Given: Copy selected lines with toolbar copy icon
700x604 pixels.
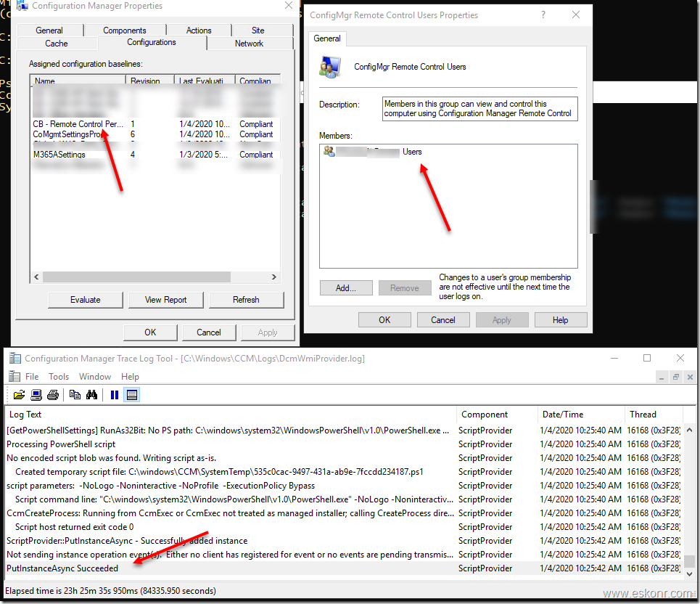Looking at the screenshot, I should (x=75, y=395).
